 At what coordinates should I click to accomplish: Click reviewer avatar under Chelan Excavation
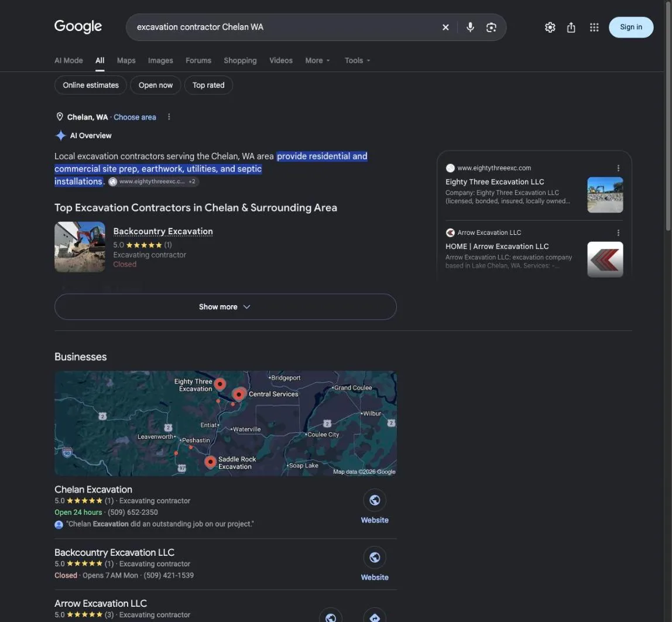pyautogui.click(x=59, y=524)
